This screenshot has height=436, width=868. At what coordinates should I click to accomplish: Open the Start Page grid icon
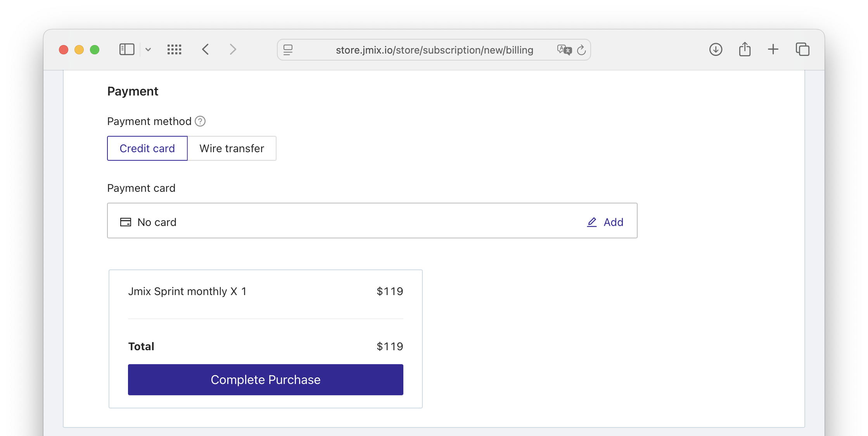(175, 50)
